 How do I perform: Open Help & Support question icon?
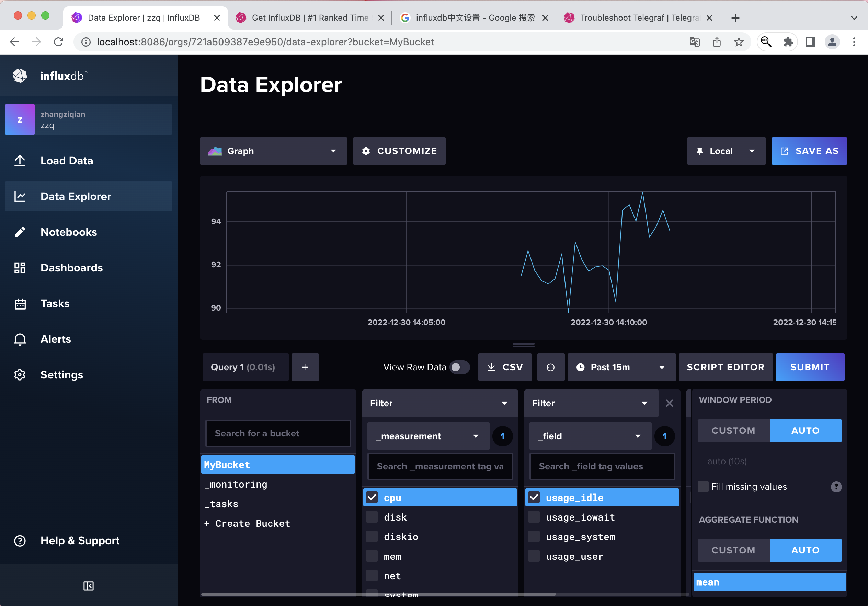[20, 541]
